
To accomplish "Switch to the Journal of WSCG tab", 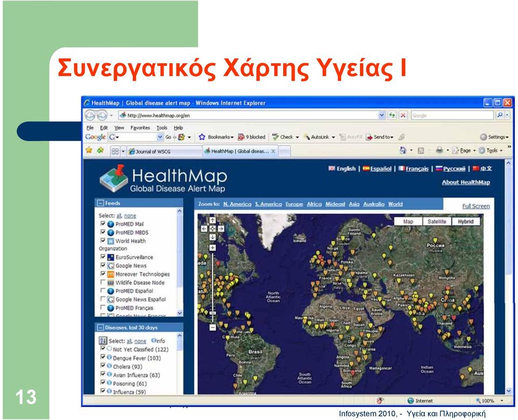I will 165,151.
